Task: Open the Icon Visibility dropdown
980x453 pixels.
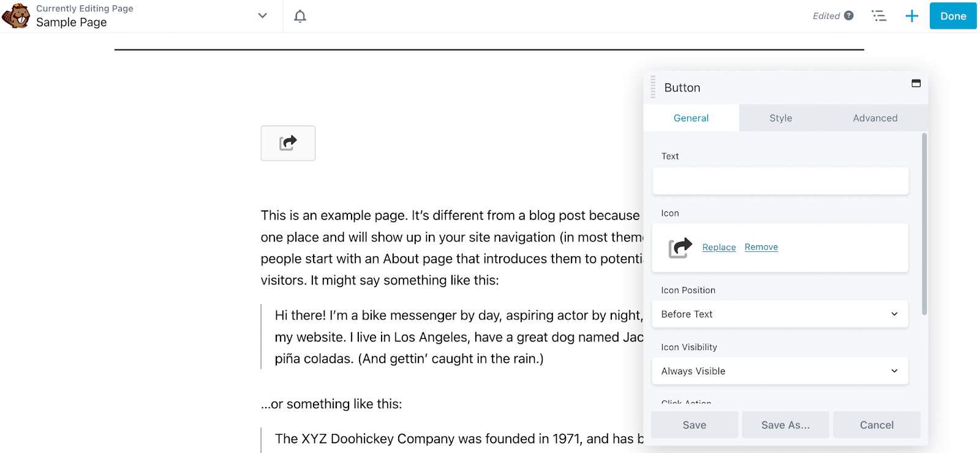Action: click(780, 371)
